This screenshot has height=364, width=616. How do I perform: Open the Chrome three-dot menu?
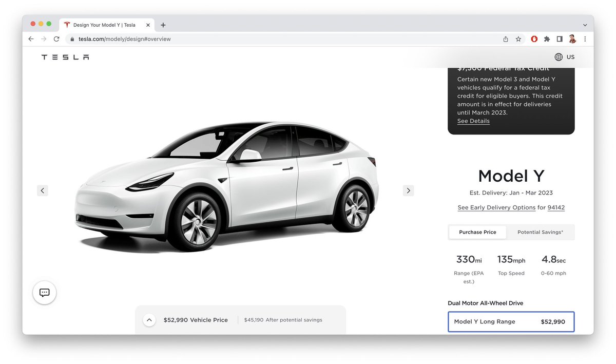[585, 39]
